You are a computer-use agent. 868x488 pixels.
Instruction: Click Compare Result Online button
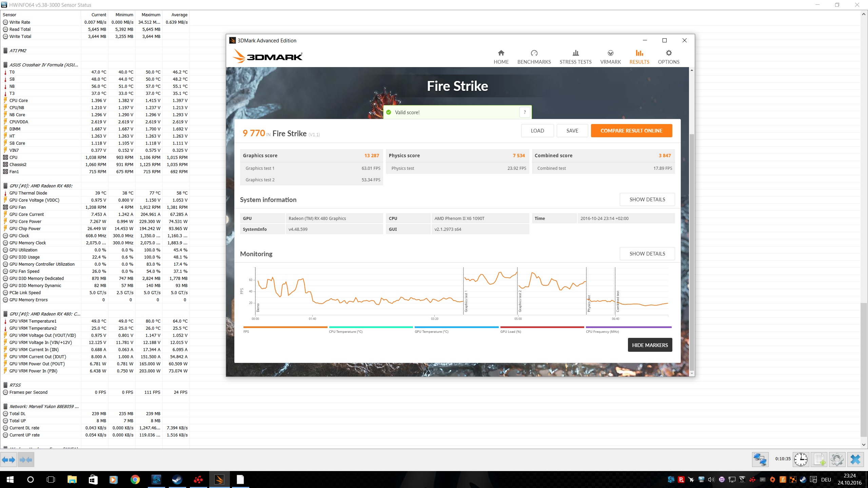click(x=631, y=130)
